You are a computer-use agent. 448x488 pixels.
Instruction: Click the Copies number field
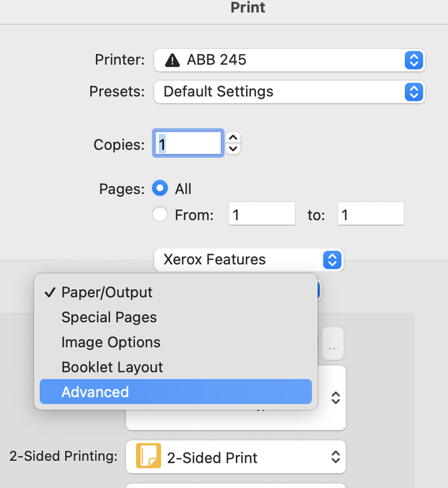(188, 144)
